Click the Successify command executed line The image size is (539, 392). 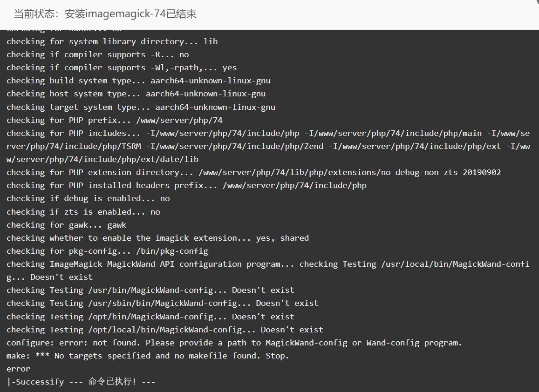coord(81,382)
